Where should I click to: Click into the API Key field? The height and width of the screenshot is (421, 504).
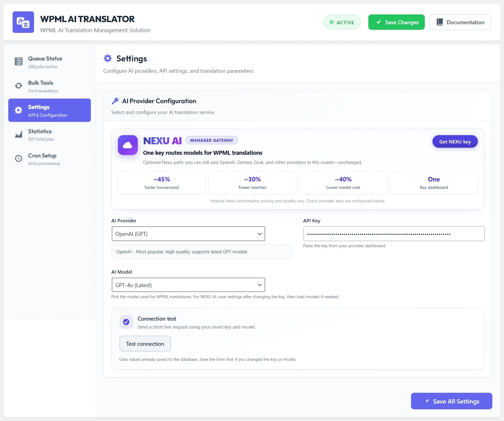coord(394,234)
